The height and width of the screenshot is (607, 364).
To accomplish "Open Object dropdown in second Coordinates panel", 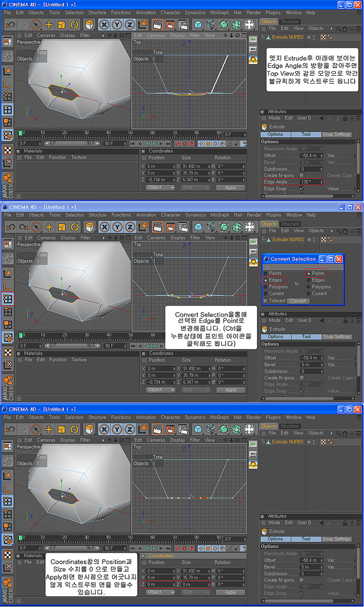I will tap(161, 390).
